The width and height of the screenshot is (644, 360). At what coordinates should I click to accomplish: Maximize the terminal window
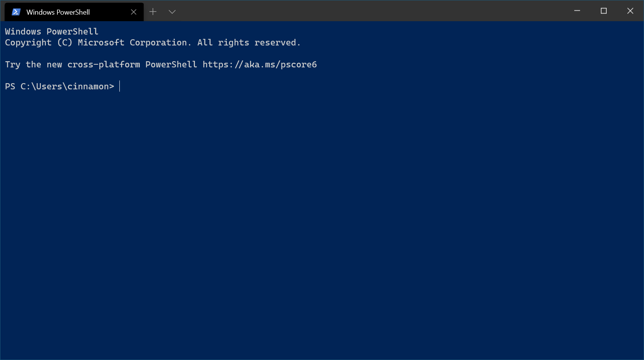point(604,11)
